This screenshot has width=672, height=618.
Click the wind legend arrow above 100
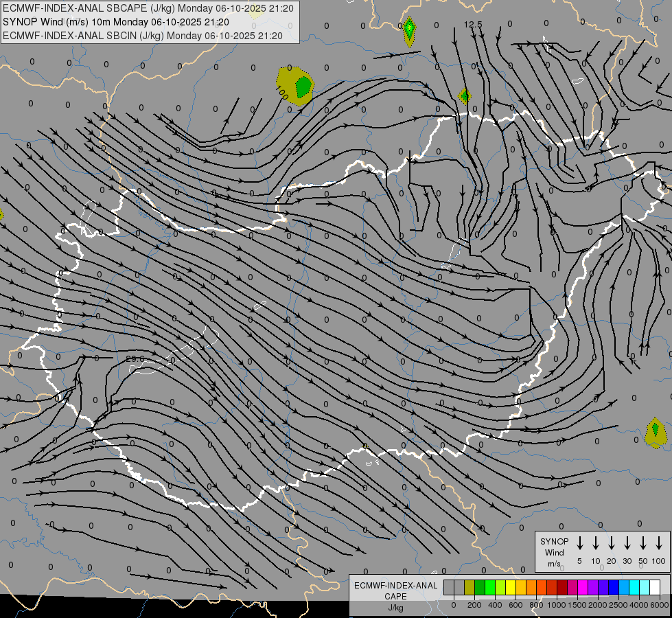point(659,543)
